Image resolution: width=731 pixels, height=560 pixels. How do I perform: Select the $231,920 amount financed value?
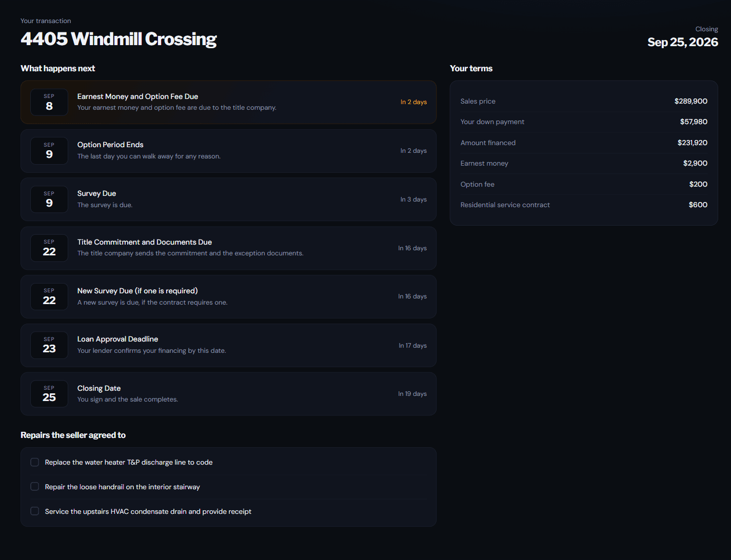pyautogui.click(x=693, y=143)
